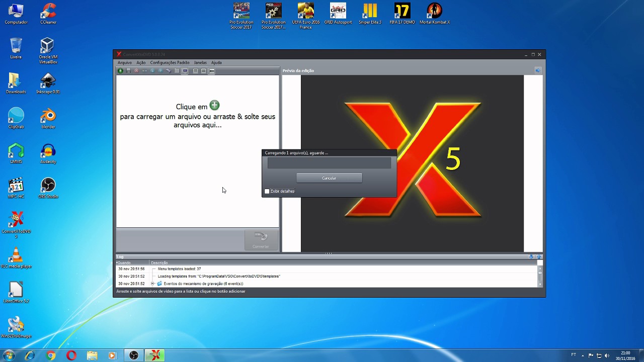Open the Arquivo menu
This screenshot has height=362, width=644.
coord(124,62)
